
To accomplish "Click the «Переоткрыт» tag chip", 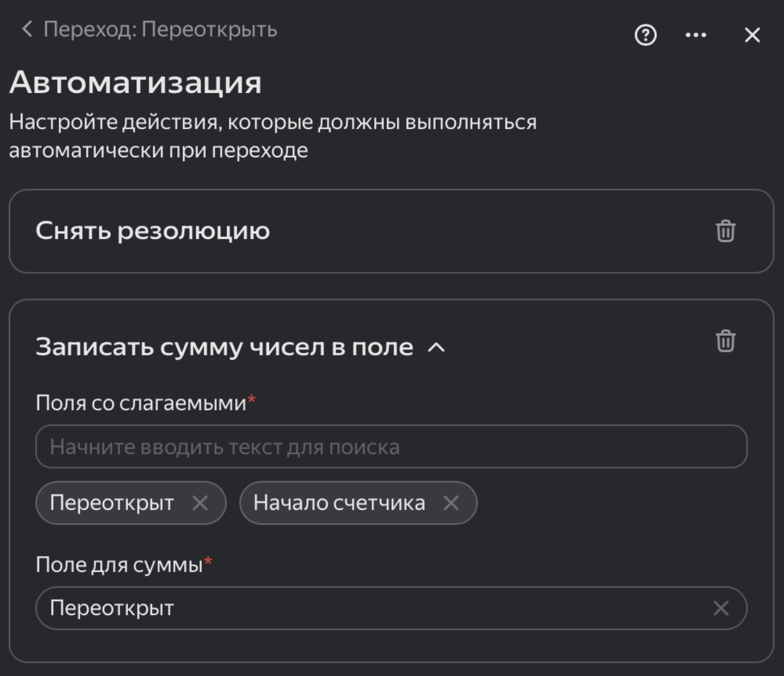I will point(112,503).
